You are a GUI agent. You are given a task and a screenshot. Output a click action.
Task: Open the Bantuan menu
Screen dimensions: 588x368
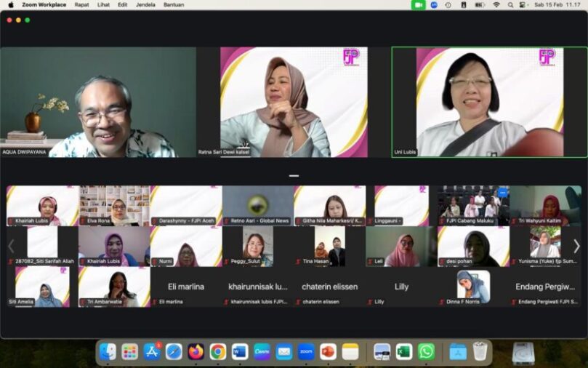(x=174, y=4)
